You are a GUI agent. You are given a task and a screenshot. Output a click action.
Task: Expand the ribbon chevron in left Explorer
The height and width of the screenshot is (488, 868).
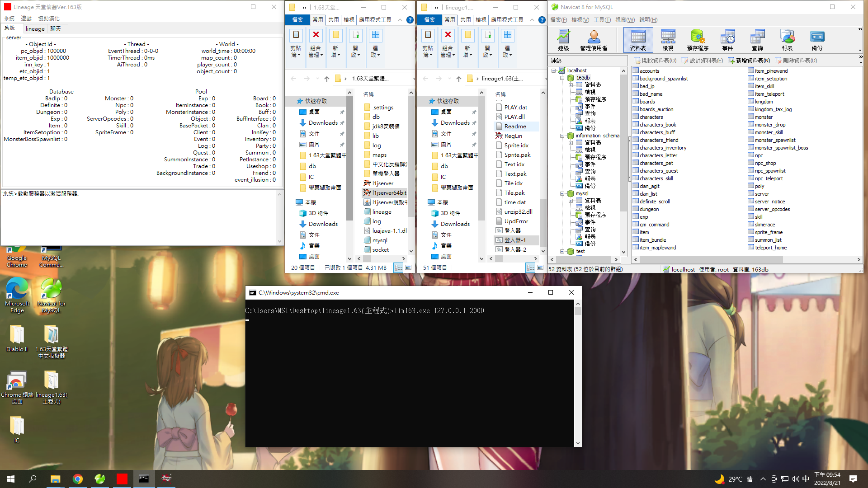pos(400,20)
